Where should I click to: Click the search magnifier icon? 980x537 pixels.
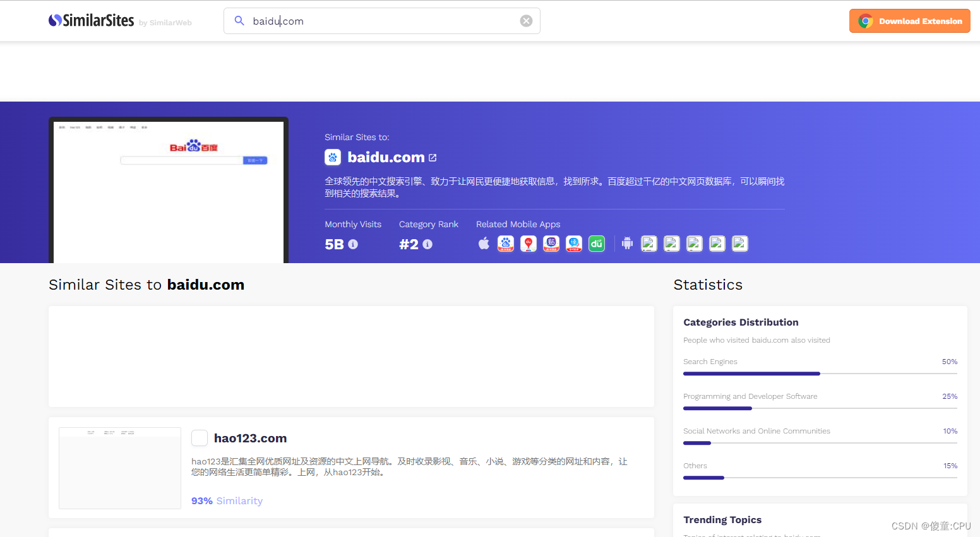coord(239,21)
